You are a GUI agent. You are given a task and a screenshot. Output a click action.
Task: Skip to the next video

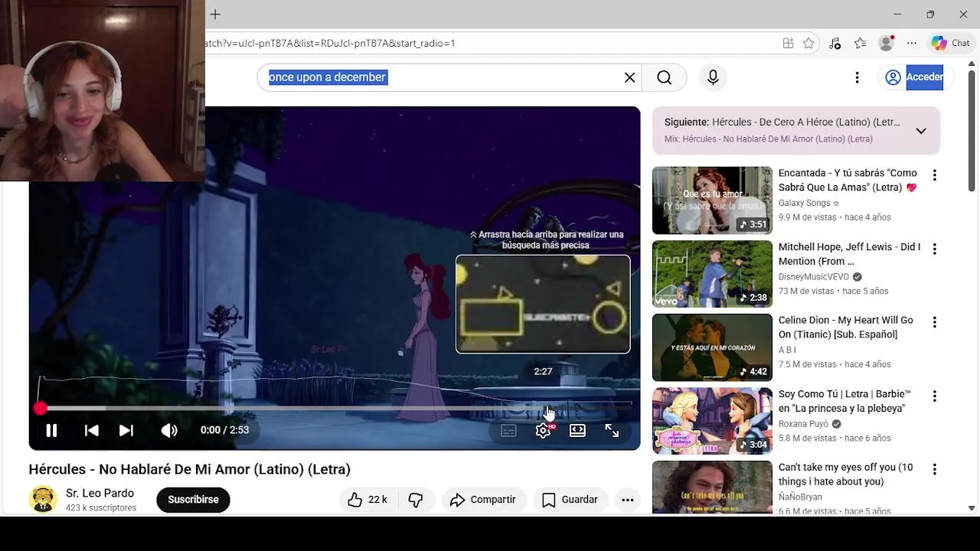[x=126, y=430]
